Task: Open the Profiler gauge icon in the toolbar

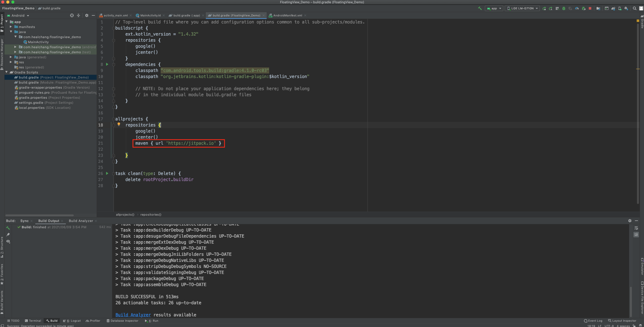Action: coord(577,8)
